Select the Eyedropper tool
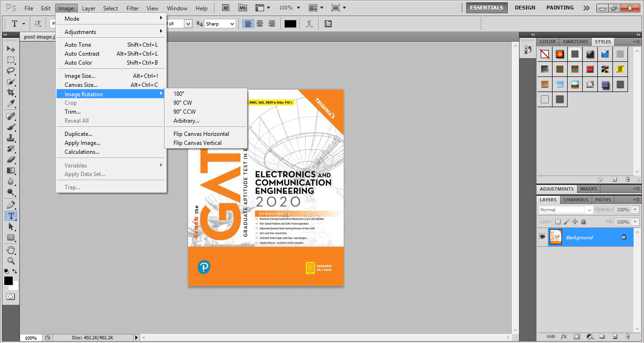 pyautogui.click(x=10, y=103)
